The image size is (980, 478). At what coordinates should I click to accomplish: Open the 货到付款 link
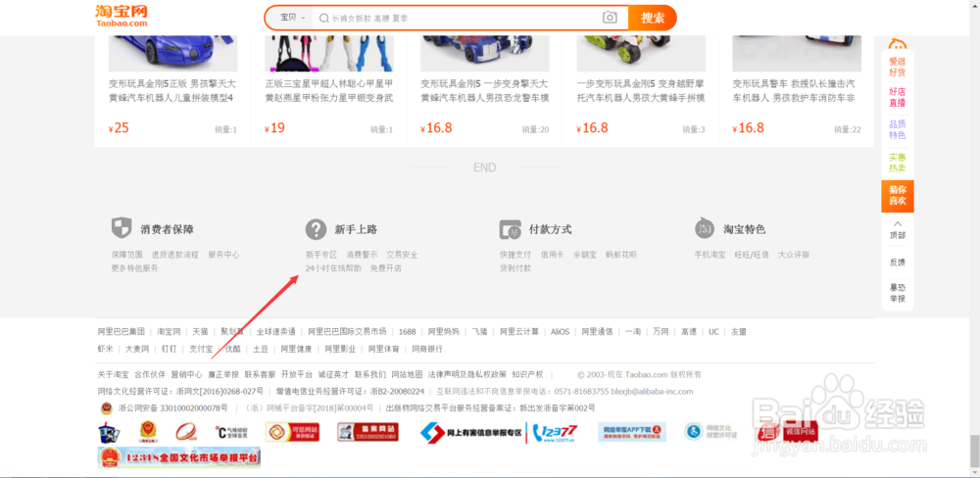tap(515, 268)
